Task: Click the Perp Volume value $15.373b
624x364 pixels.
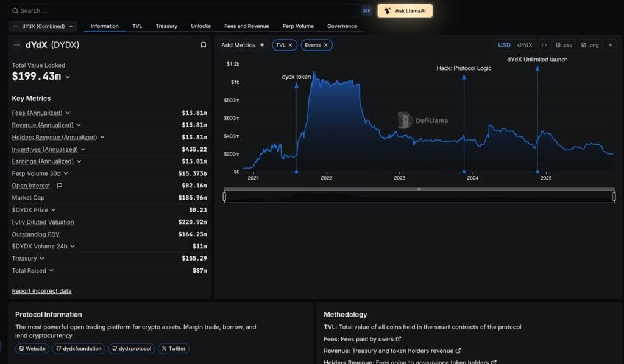Action: tap(193, 173)
